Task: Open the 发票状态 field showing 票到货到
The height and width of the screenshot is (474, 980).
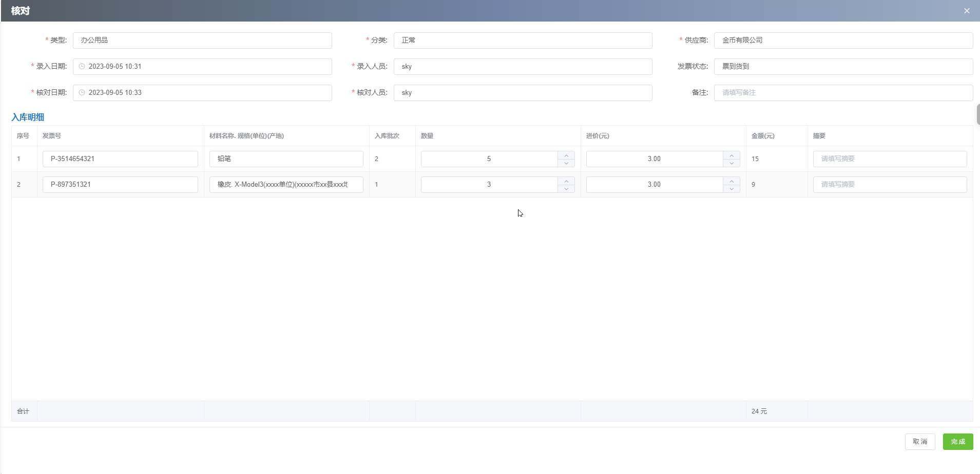Action: pyautogui.click(x=843, y=67)
